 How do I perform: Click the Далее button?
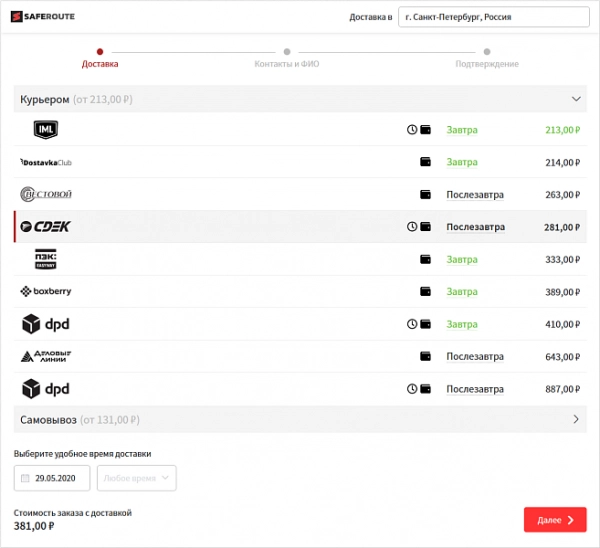[555, 520]
